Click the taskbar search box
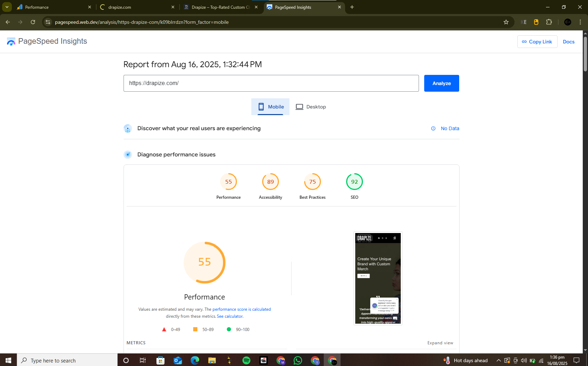The height and width of the screenshot is (366, 588). (x=67, y=360)
